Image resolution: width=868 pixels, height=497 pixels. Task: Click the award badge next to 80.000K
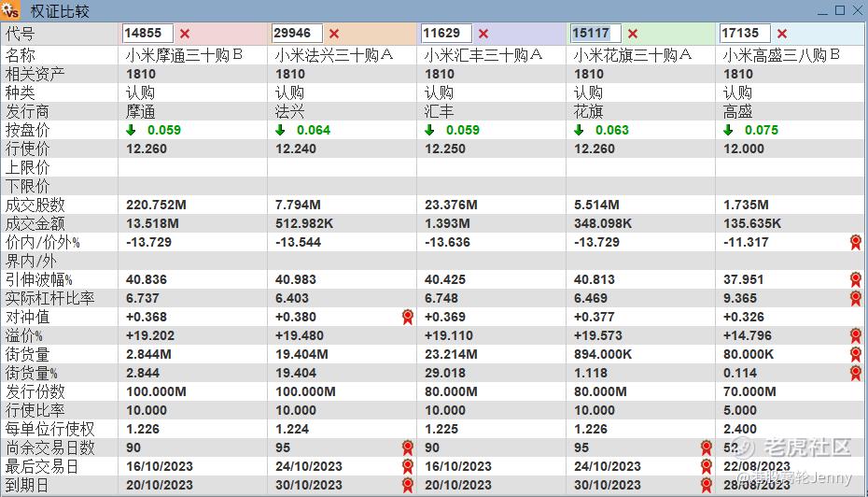(856, 354)
